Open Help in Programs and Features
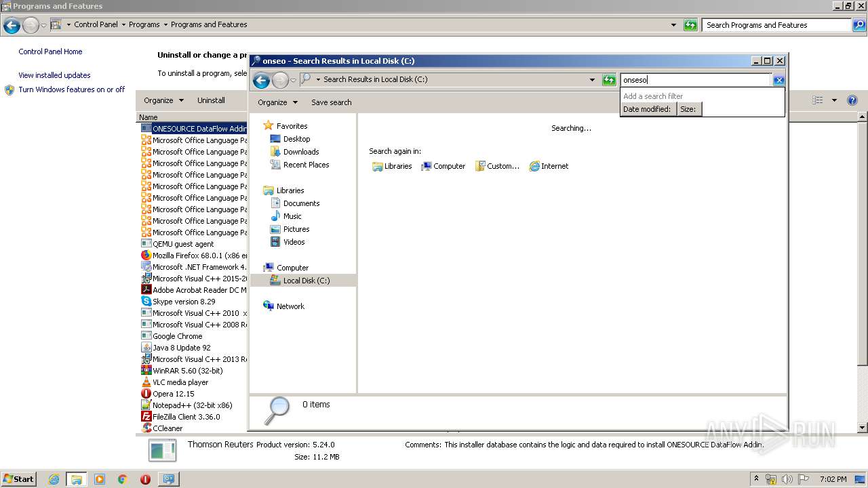This screenshot has height=488, width=868. [x=852, y=100]
